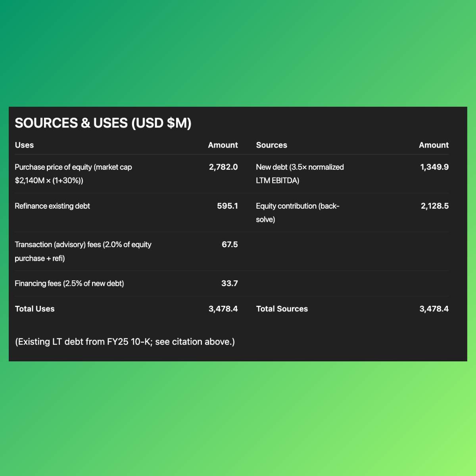Click the Financing fees row label

[x=69, y=283]
